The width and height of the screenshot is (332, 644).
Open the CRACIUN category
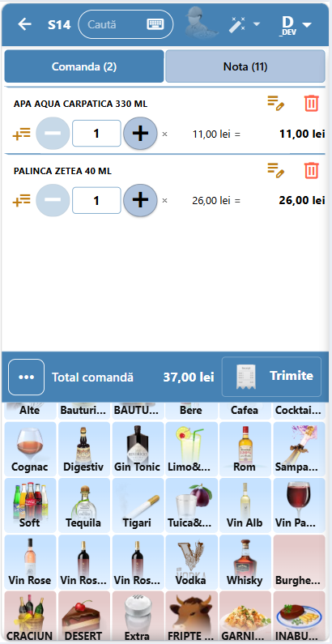click(30, 617)
